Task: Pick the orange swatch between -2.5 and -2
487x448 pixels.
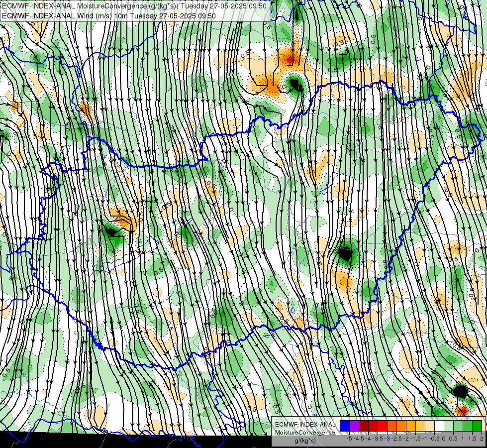Action: [x=401, y=426]
